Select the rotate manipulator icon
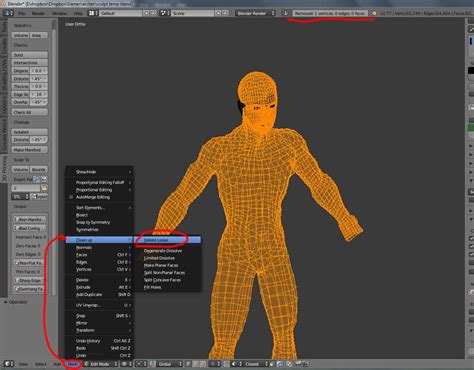Image resolution: width=474 pixels, height=370 pixels. 195,364
